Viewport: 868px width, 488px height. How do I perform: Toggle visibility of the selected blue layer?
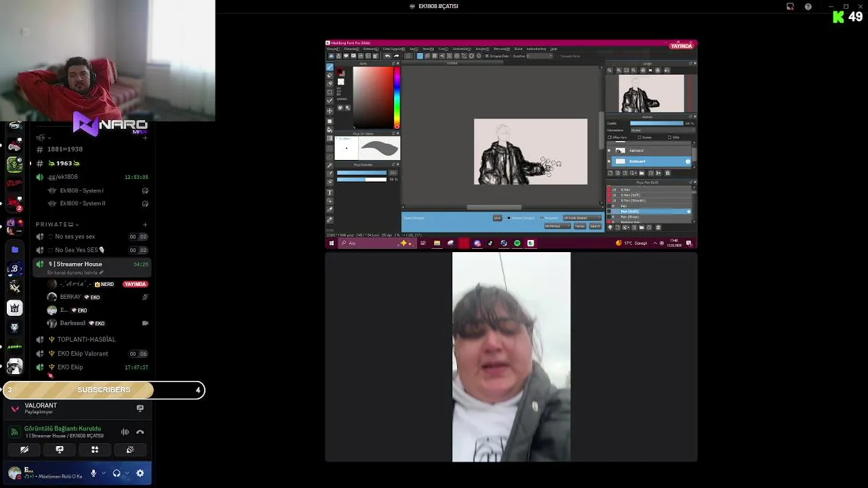click(609, 161)
